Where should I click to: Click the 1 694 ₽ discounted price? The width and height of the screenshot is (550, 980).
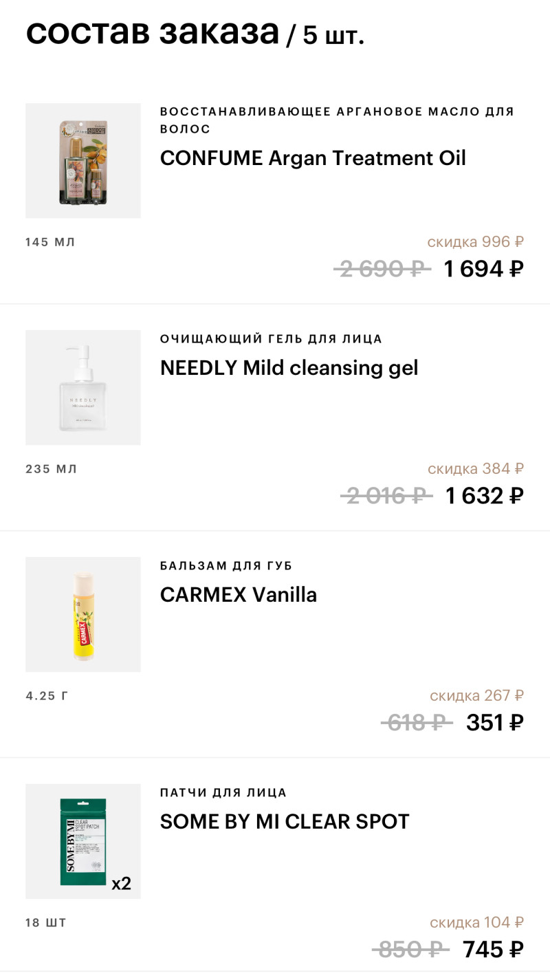click(x=483, y=269)
